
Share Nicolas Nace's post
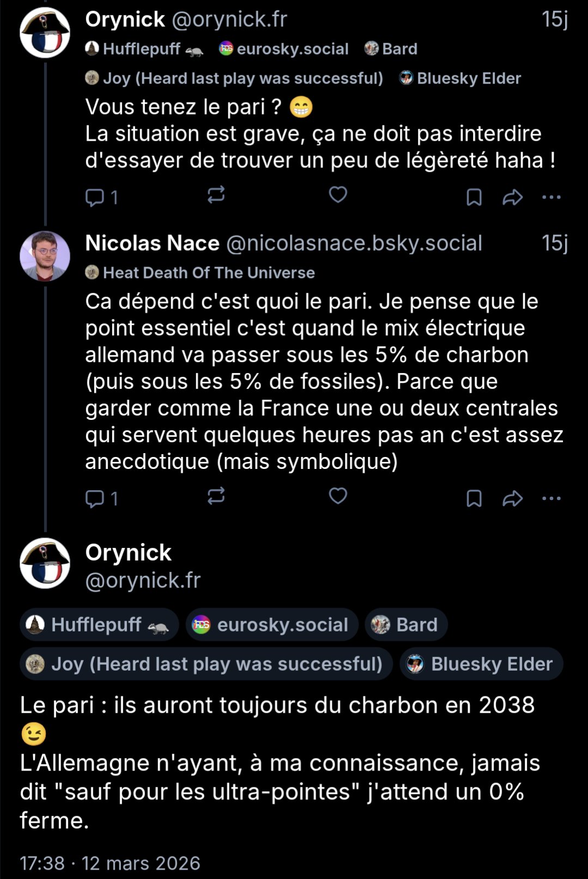tap(512, 498)
